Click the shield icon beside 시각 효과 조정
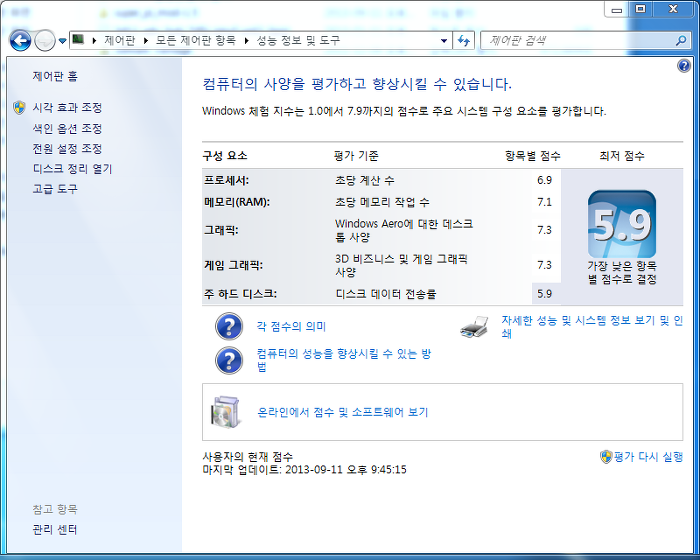 click(19, 108)
